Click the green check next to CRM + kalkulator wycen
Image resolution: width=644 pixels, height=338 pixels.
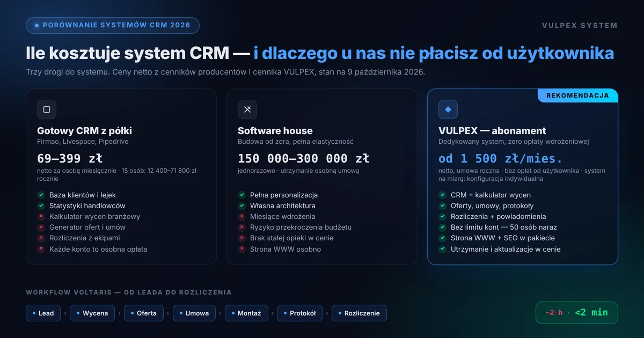(x=442, y=195)
